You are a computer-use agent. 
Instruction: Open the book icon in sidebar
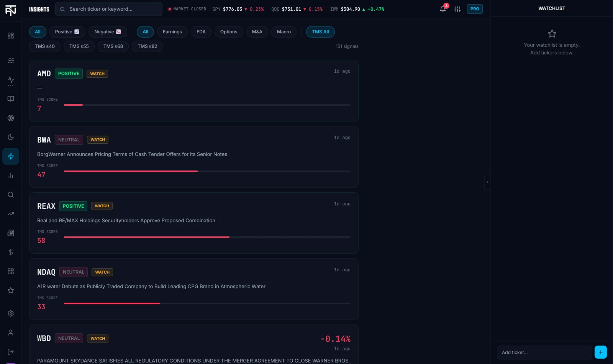click(11, 99)
